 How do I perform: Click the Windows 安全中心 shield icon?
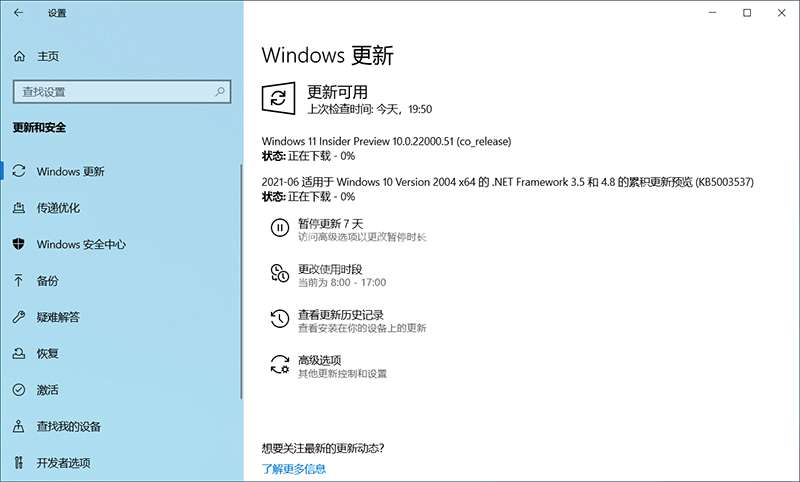click(x=19, y=244)
